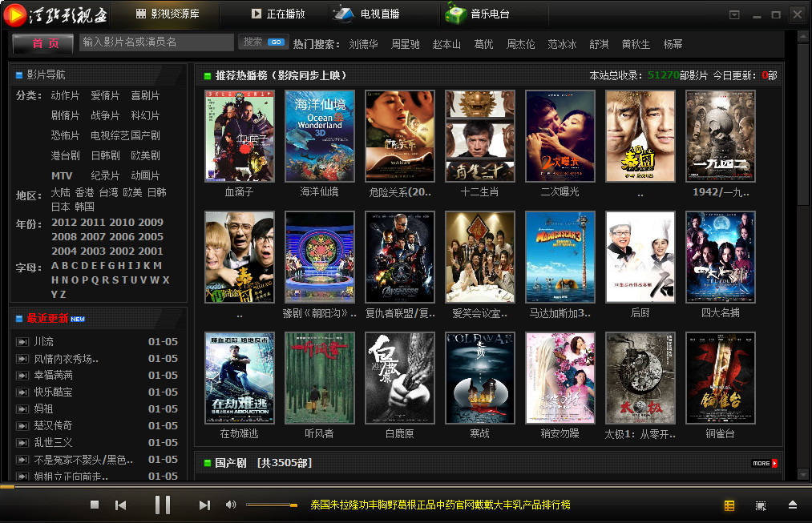Open the 白鹿原 movie title link
The width and height of the screenshot is (812, 523).
point(400,434)
